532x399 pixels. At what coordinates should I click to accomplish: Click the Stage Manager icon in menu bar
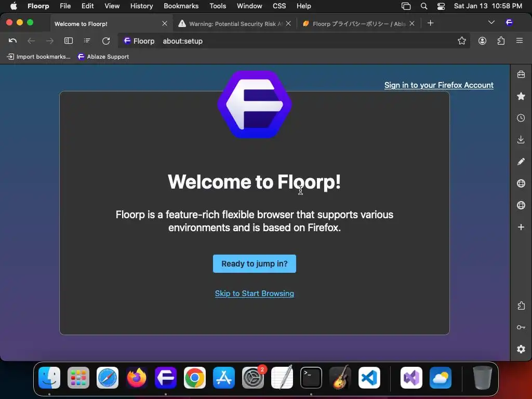point(406,6)
